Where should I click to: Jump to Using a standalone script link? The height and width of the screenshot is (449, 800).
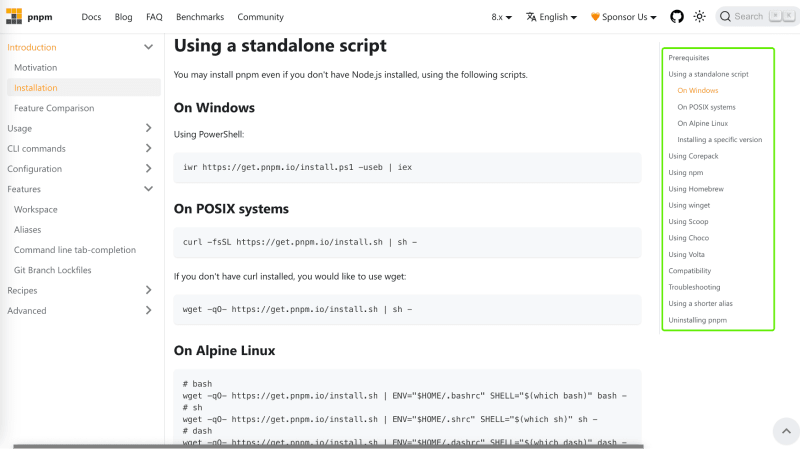coord(708,74)
